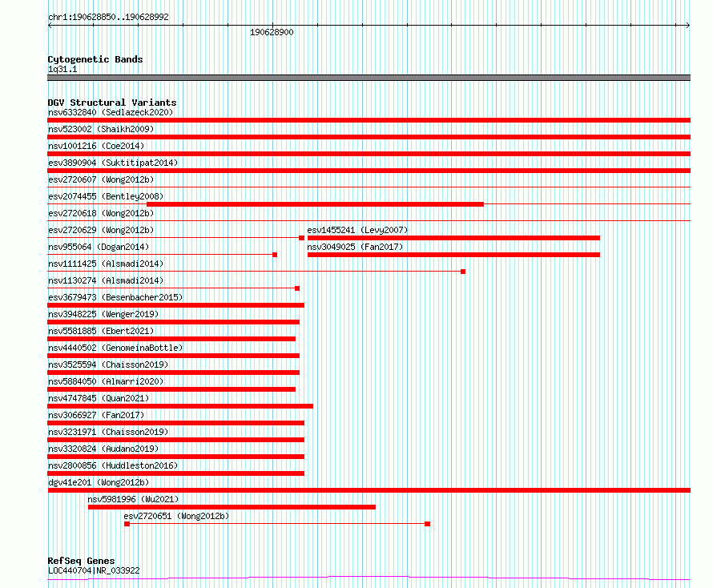Click the nsv3049025 (Fan2017) label
The image size is (713, 588).
tap(355, 247)
